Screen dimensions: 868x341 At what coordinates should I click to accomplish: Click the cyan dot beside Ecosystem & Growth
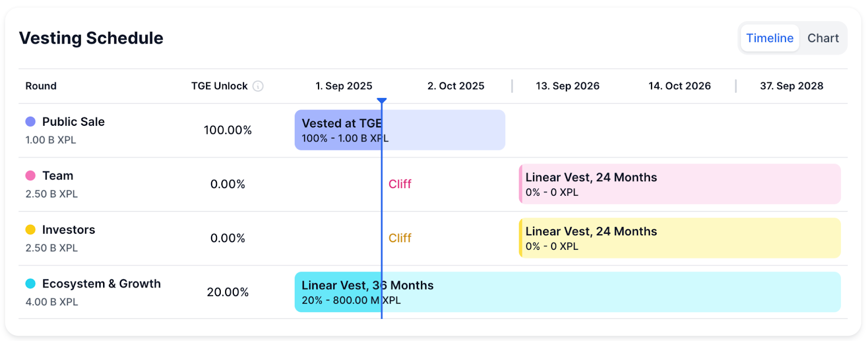(30, 284)
